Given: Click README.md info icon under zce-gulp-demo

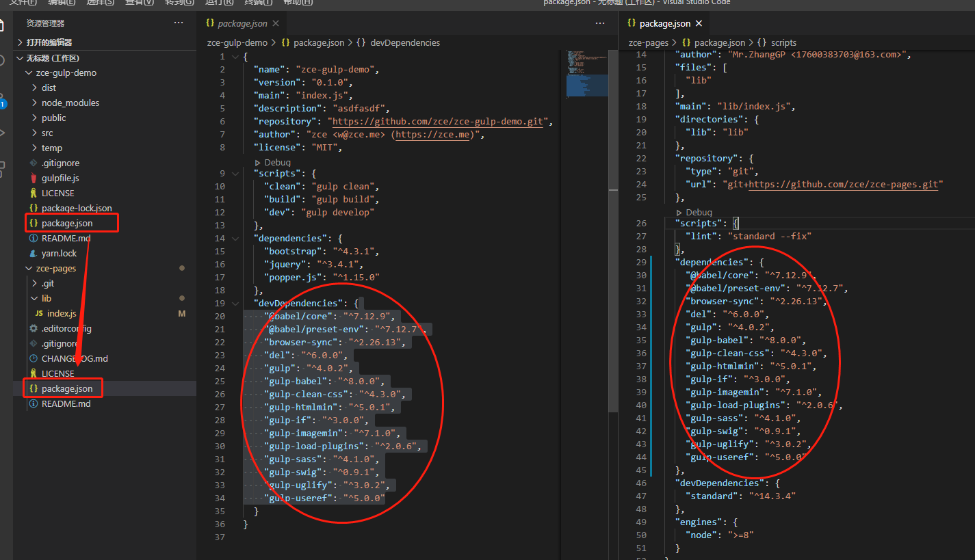Looking at the screenshot, I should (x=34, y=238).
